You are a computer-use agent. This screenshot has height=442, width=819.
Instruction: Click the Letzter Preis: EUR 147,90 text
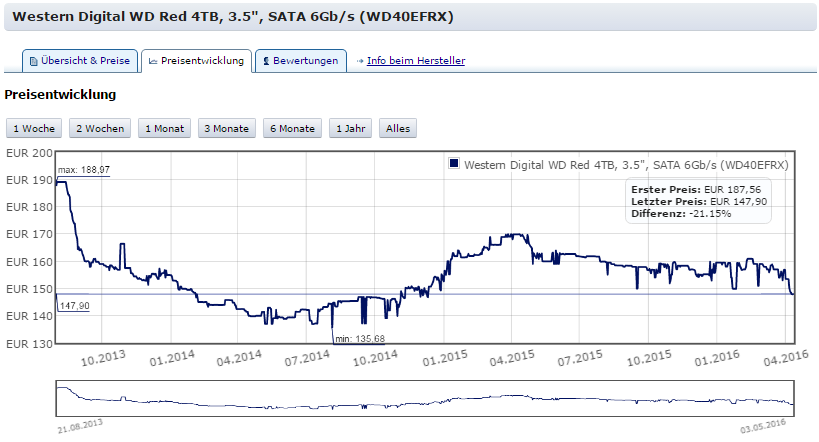[x=699, y=202]
